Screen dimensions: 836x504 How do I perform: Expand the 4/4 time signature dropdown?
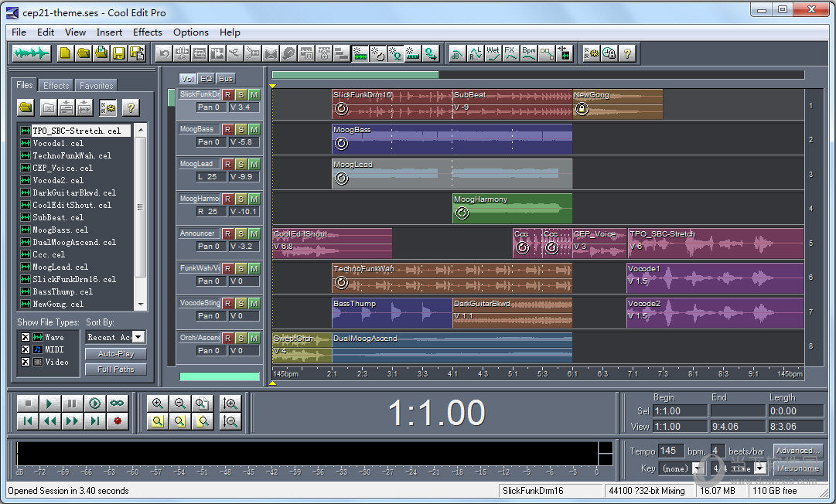click(759, 468)
